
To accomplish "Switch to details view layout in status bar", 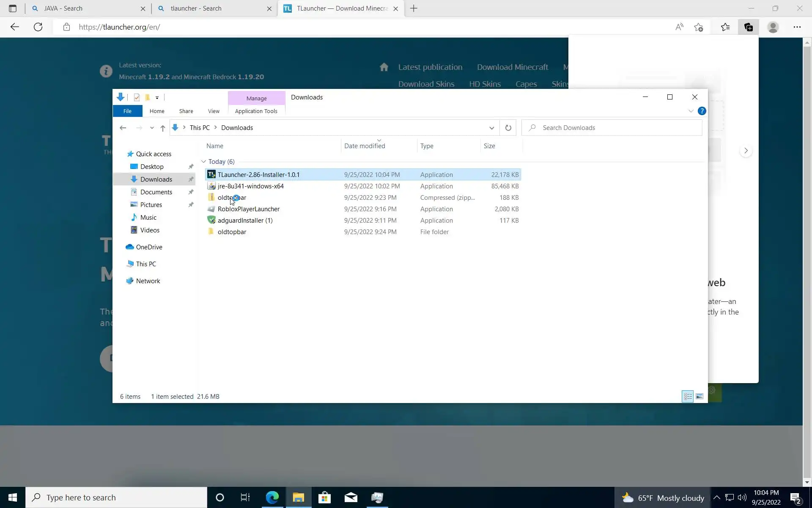I will point(688,397).
